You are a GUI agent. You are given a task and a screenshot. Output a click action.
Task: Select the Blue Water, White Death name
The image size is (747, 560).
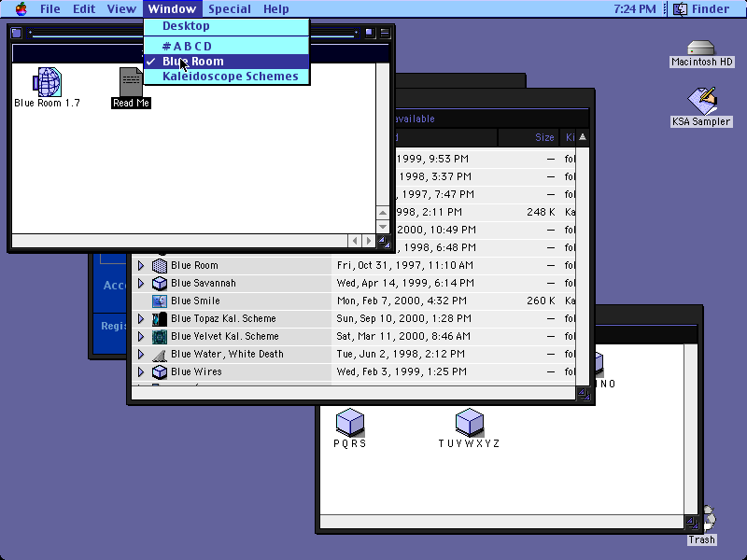(x=227, y=354)
